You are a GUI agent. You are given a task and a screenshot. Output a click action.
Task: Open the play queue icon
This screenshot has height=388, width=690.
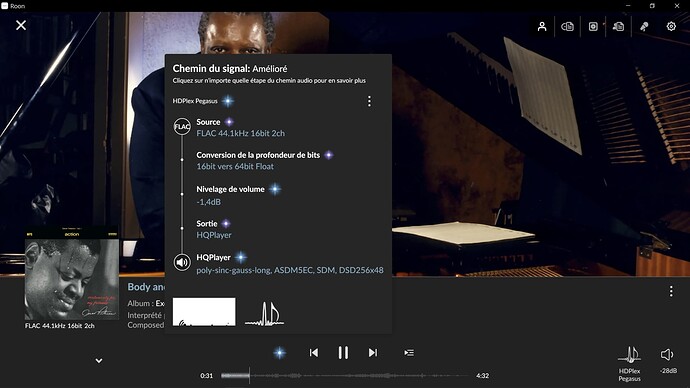point(409,353)
